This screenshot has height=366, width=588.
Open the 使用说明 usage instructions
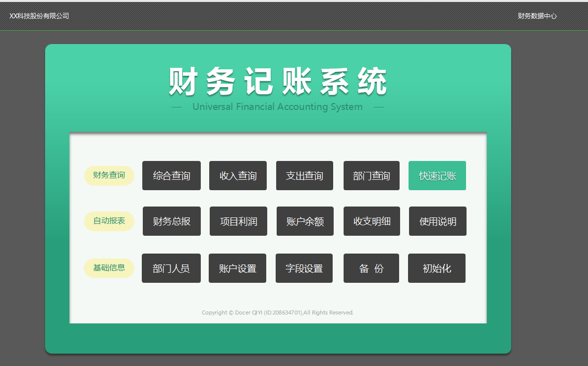click(x=437, y=221)
